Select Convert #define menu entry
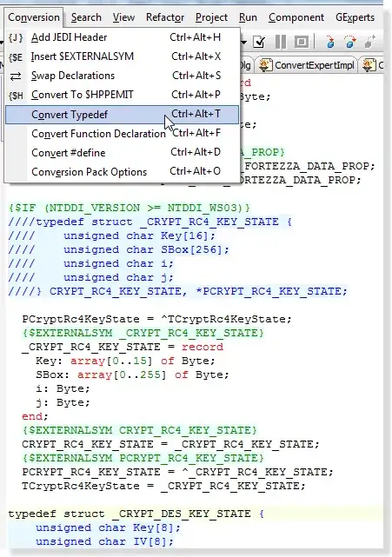 (123, 153)
